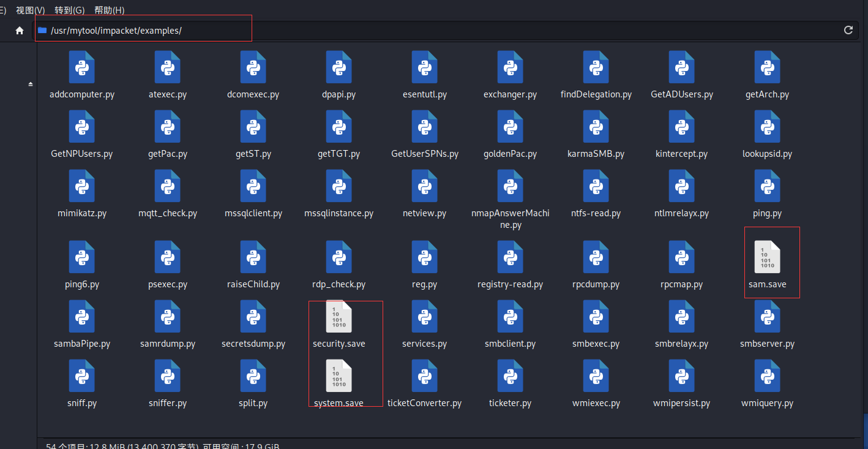This screenshot has height=449, width=868.
Task: Select the netview.py file icon
Action: click(425, 186)
